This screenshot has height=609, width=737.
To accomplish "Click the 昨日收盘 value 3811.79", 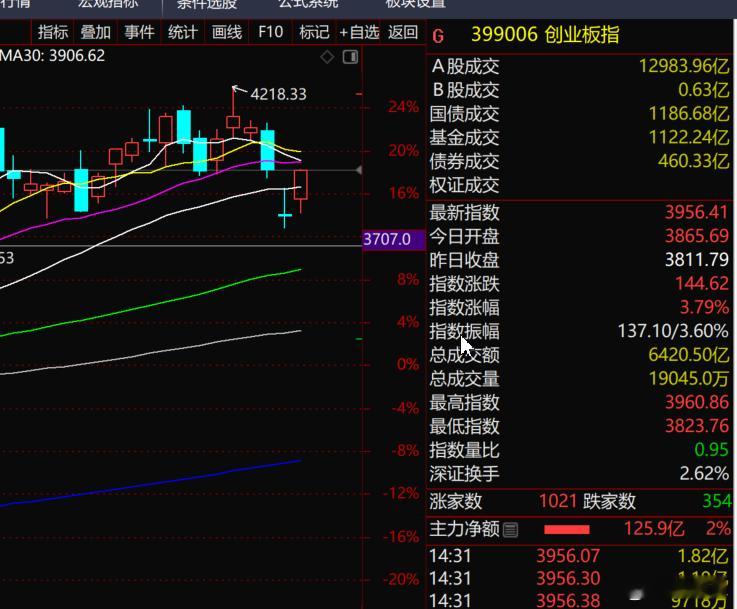I will click(697, 259).
